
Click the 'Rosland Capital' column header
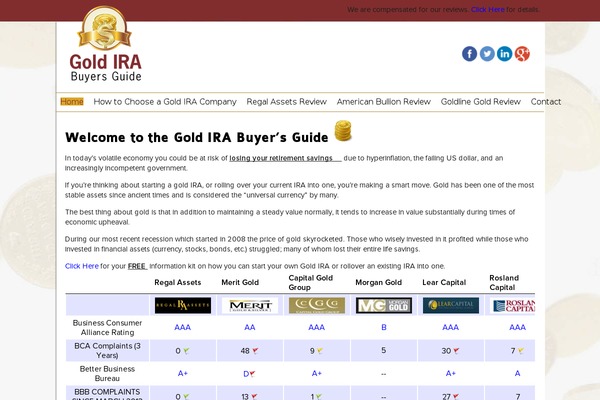point(504,282)
